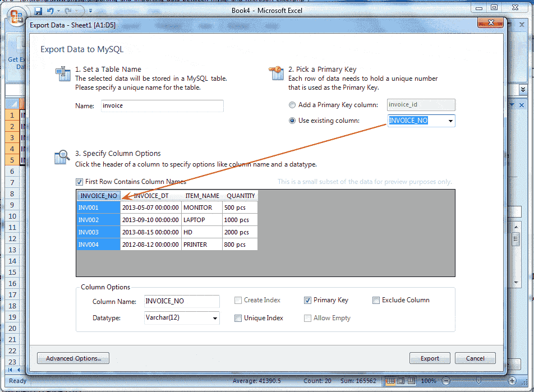Screen dimensions: 534x392
Task: Select the QUANTITY column header
Action: [240, 195]
